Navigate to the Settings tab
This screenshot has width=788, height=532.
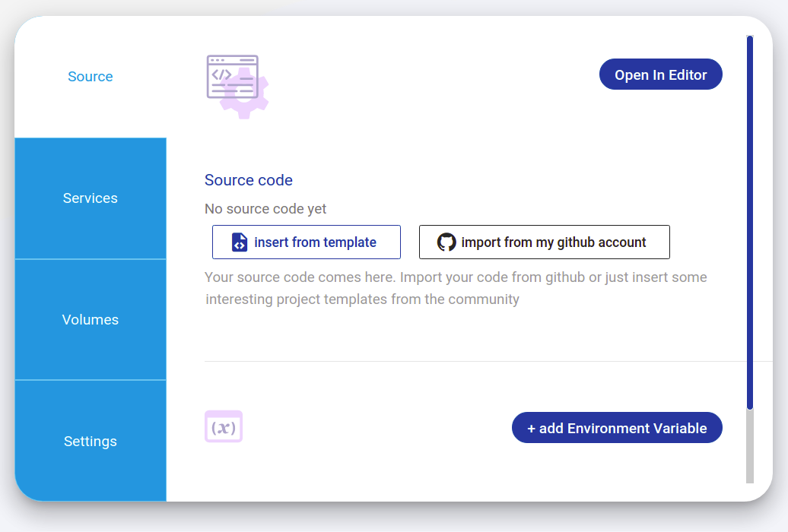[x=90, y=441]
